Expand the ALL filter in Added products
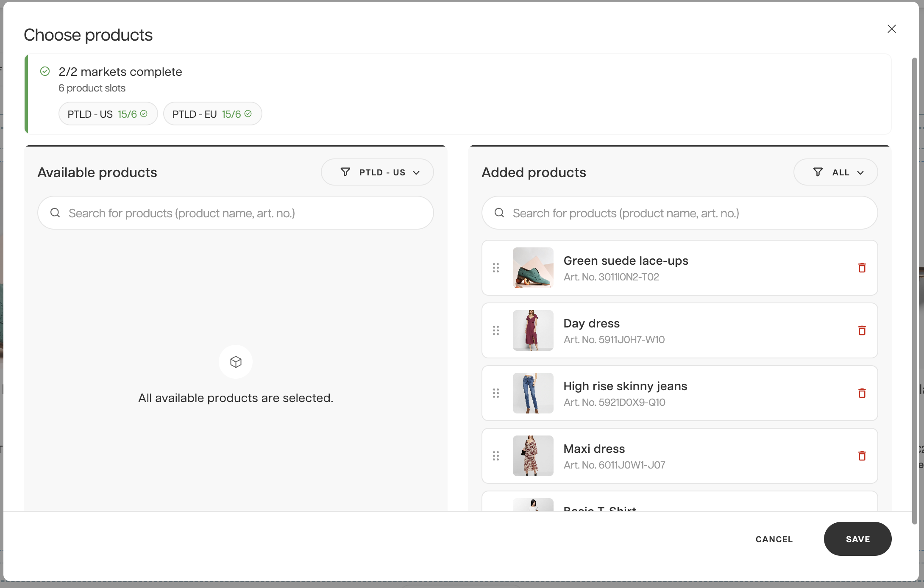 [835, 172]
